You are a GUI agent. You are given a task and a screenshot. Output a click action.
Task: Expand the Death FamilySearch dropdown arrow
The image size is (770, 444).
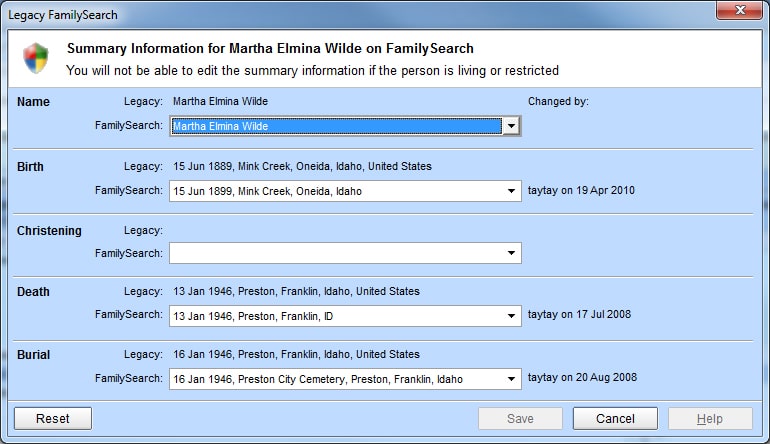tap(511, 316)
